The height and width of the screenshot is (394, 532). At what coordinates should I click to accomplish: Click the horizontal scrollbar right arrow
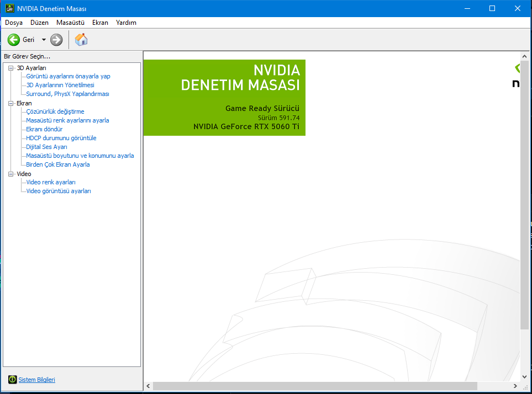pos(515,386)
